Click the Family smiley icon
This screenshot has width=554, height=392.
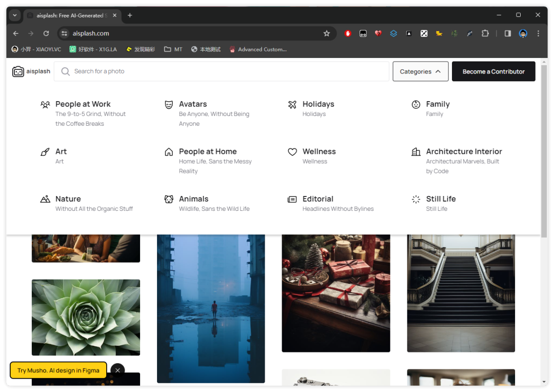tap(416, 104)
